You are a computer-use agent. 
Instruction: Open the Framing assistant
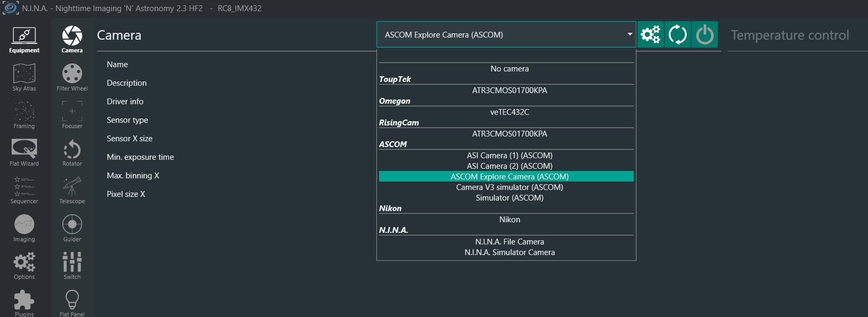tap(24, 115)
